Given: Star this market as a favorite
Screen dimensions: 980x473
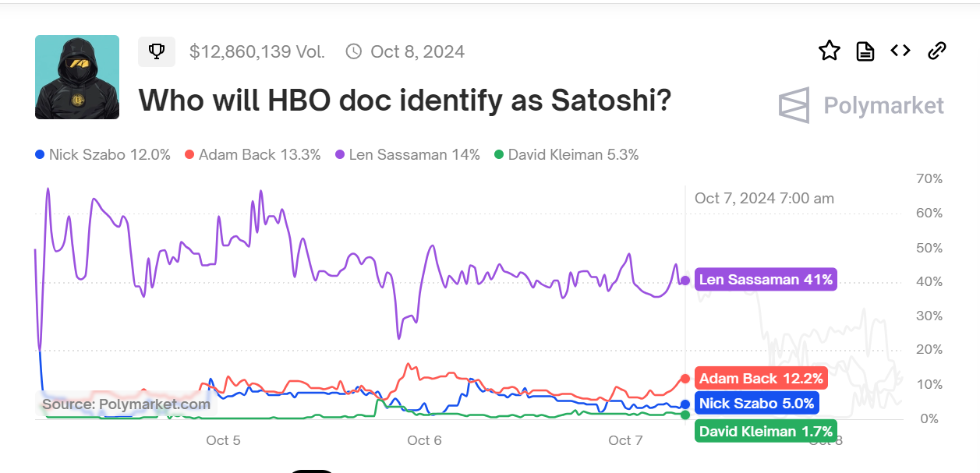Looking at the screenshot, I should click(830, 50).
